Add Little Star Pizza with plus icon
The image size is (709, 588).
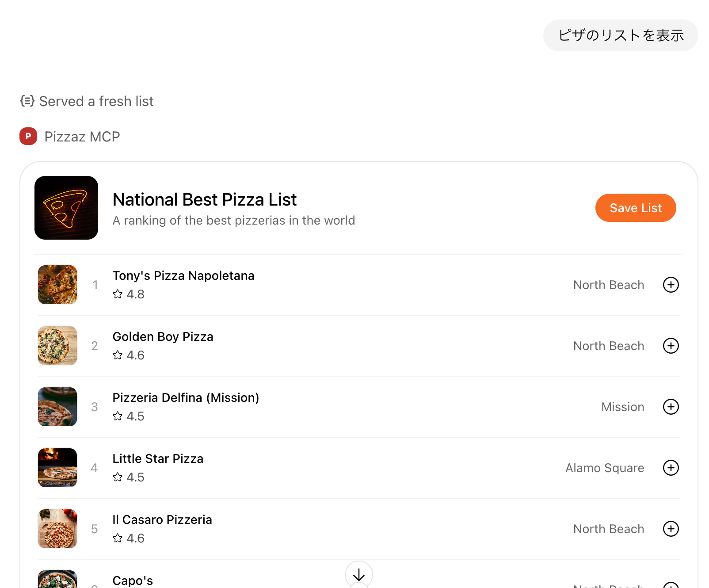(x=671, y=468)
